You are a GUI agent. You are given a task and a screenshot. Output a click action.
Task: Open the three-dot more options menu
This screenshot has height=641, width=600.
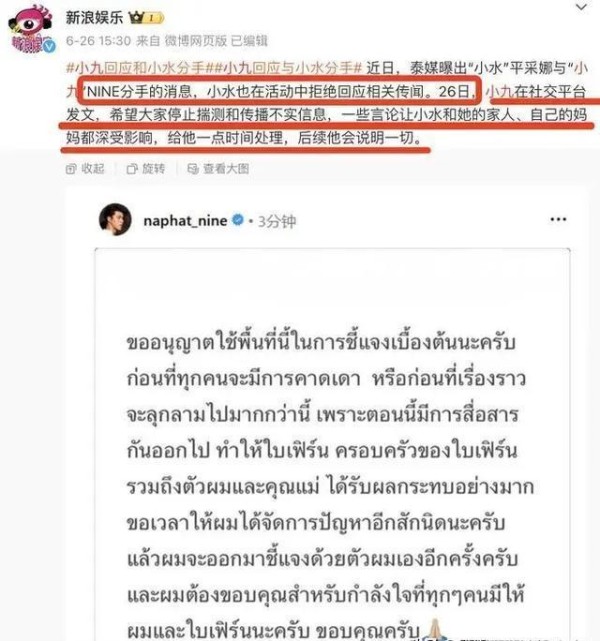[x=558, y=220]
